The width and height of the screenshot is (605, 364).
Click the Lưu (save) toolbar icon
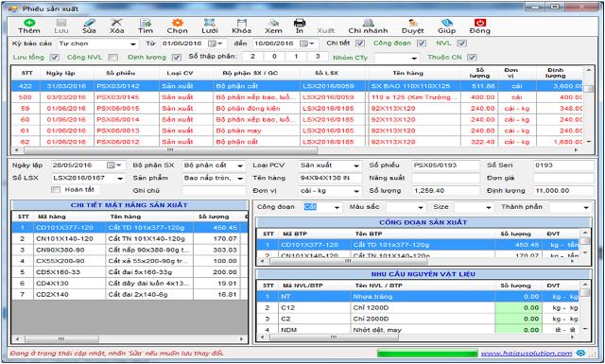tap(60, 23)
